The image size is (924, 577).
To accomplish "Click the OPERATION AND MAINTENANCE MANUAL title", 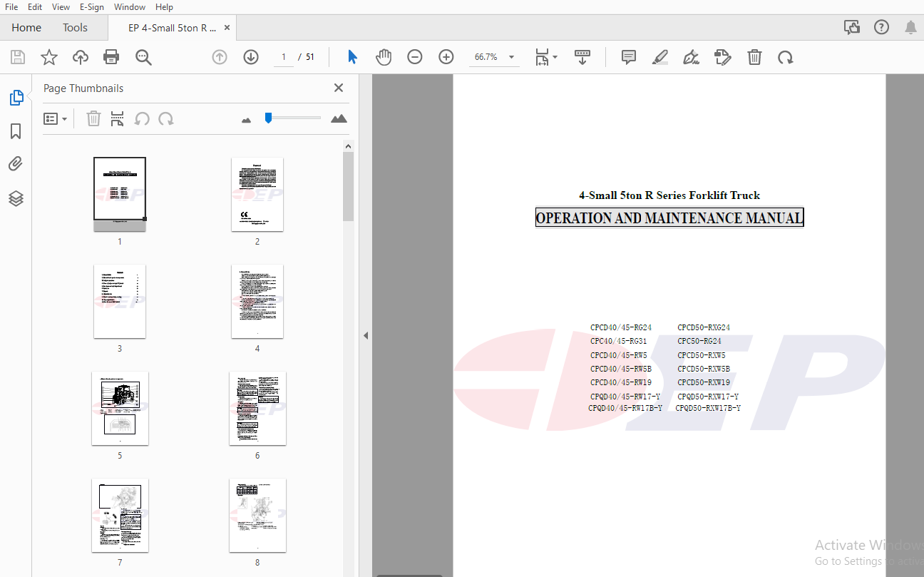I will [x=669, y=218].
